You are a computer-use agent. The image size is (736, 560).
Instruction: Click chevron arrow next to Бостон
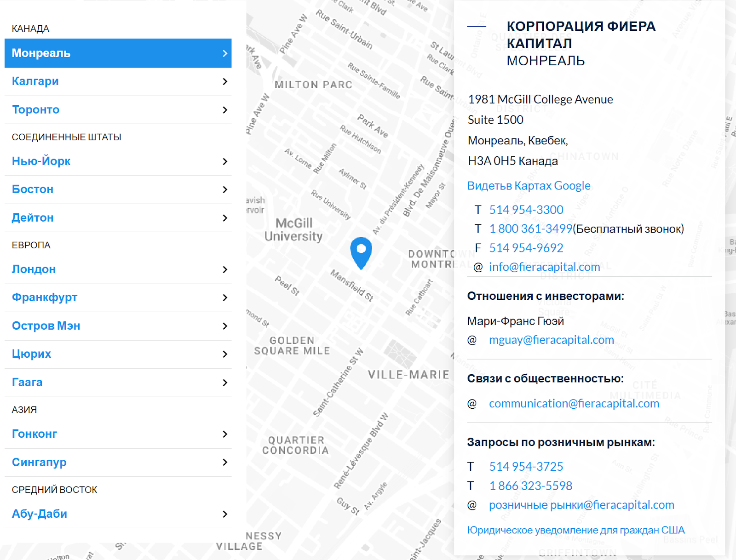click(225, 189)
